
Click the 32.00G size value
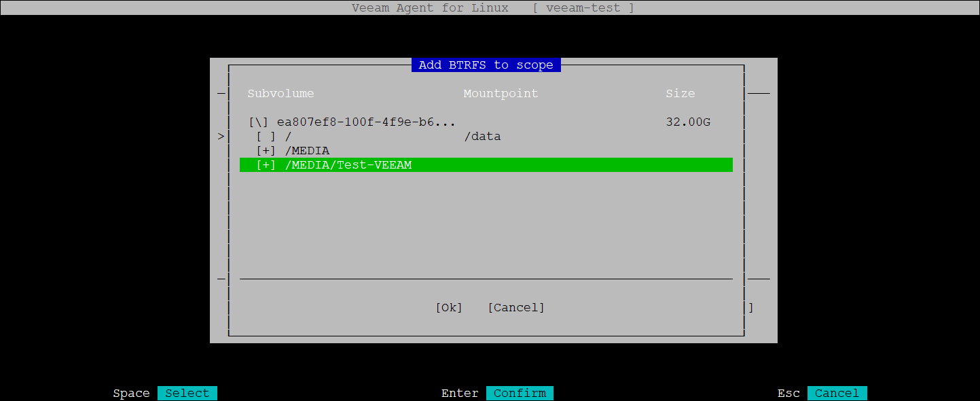pyautogui.click(x=688, y=122)
